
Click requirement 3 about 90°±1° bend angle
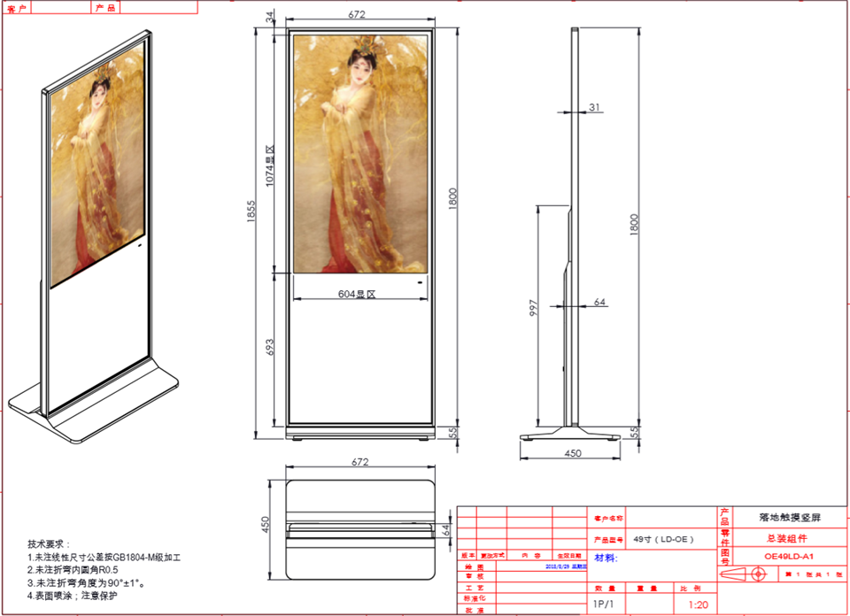click(86, 583)
